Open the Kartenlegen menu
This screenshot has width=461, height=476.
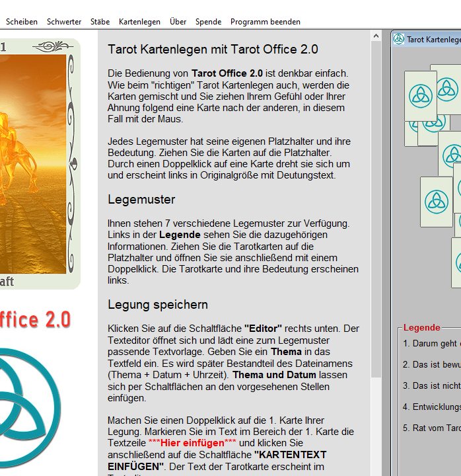(x=139, y=22)
